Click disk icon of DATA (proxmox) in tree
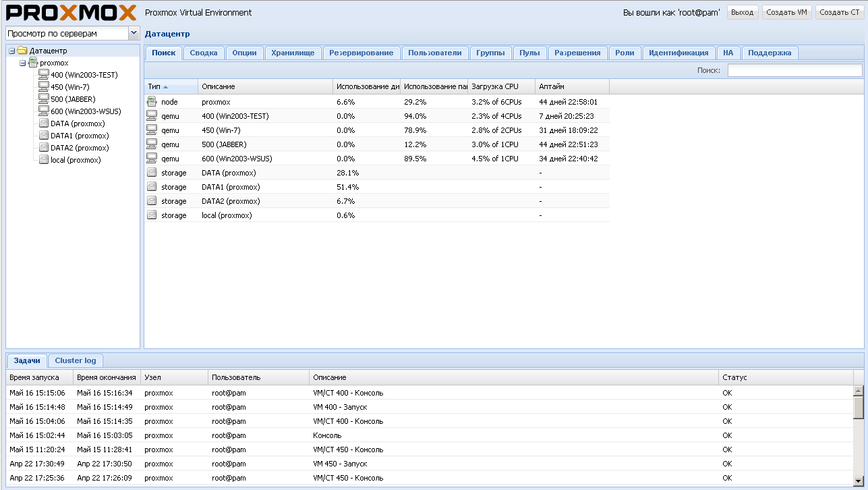The image size is (868, 490). [44, 124]
